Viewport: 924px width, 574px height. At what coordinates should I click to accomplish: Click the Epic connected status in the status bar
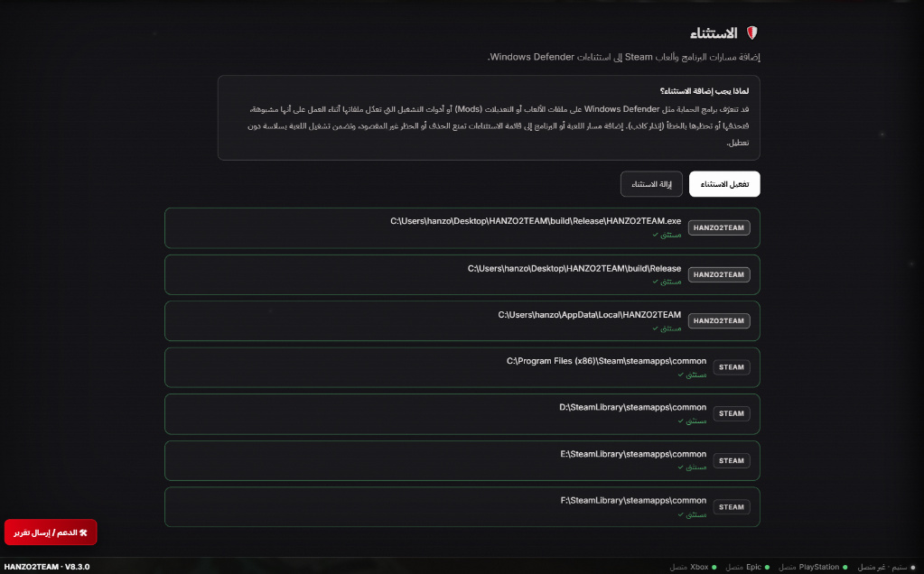point(747,567)
